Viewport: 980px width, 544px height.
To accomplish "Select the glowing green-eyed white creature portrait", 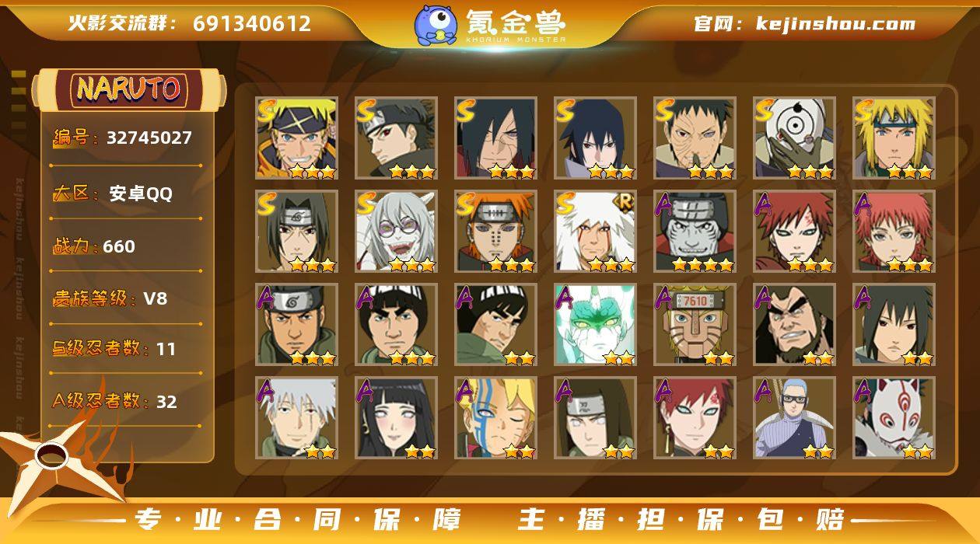I will click(596, 325).
